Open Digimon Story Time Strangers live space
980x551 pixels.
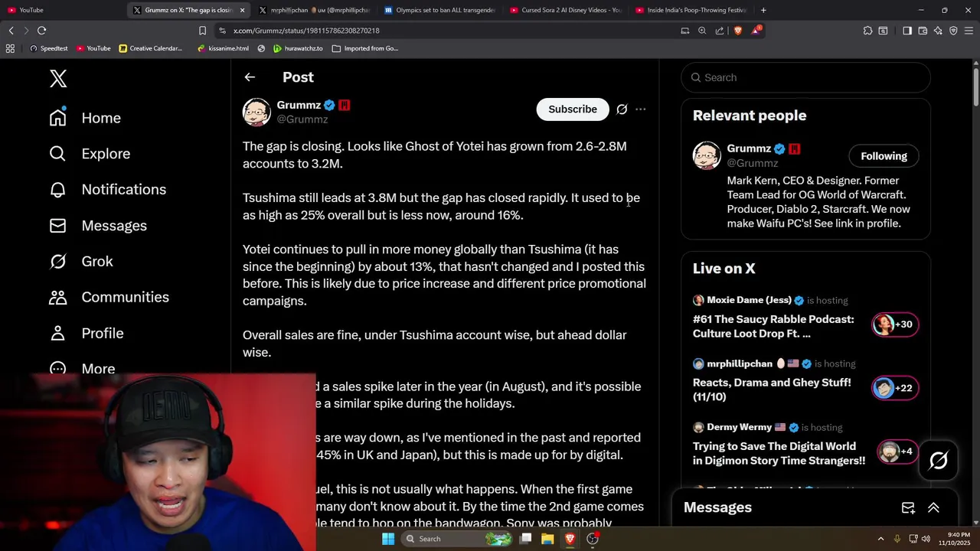pyautogui.click(x=779, y=453)
